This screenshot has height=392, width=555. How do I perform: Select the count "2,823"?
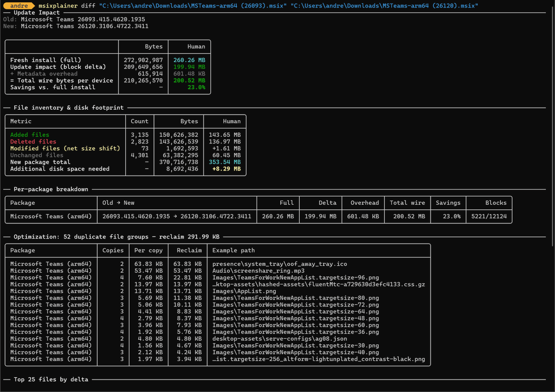[x=140, y=141]
